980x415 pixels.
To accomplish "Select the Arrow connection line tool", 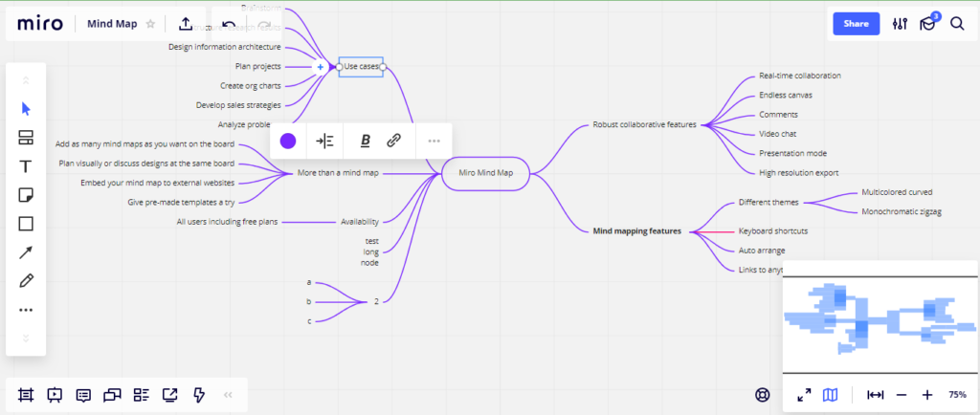I will point(26,252).
